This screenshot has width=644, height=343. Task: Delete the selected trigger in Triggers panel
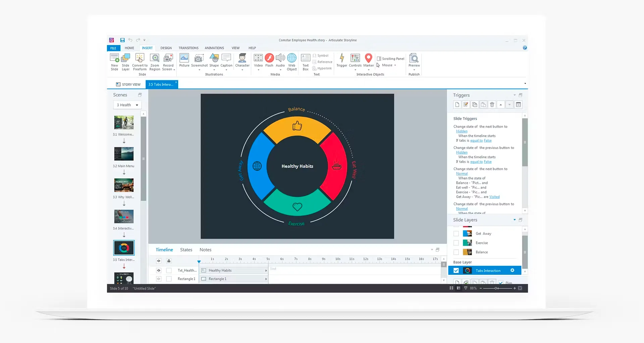click(492, 104)
